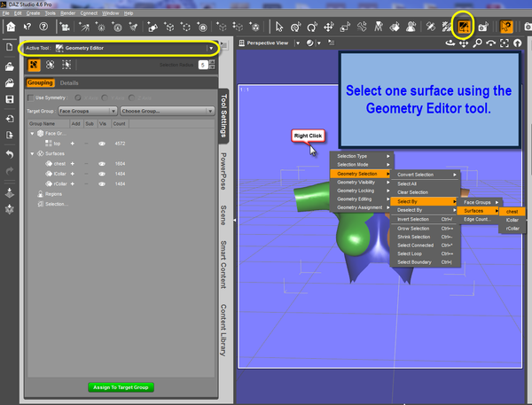Open Help via question mark icon
Screen dimensions: 532x405
tap(43, 27)
